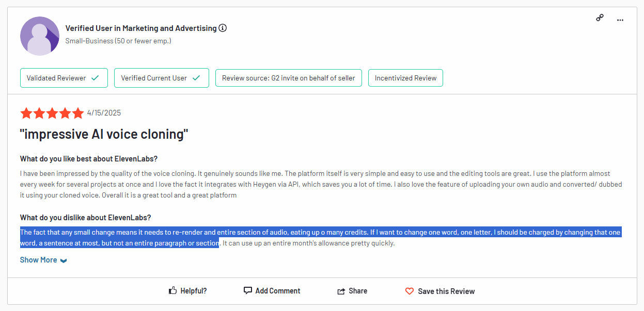644x311 pixels.
Task: Click the Review source G2 invite badge
Action: [x=288, y=78]
